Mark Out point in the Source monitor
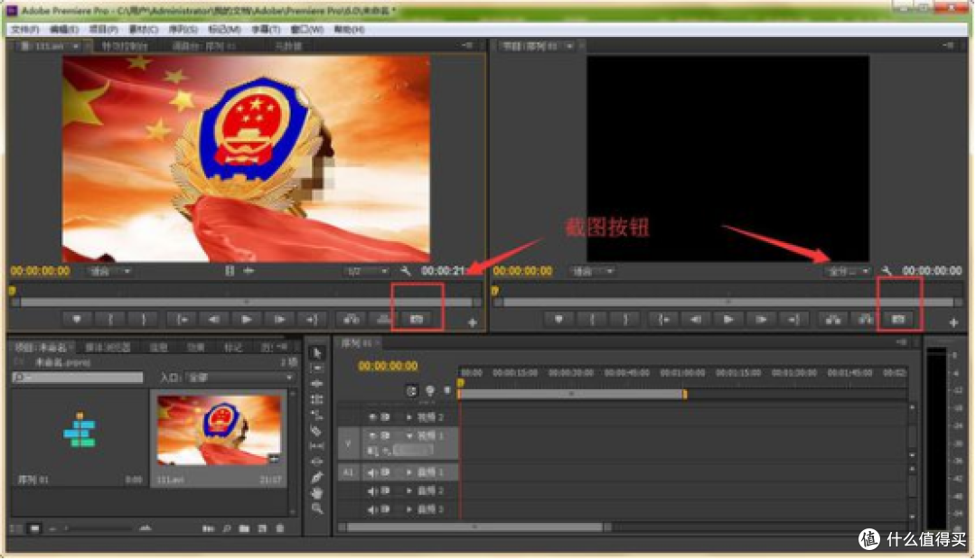 143,319
